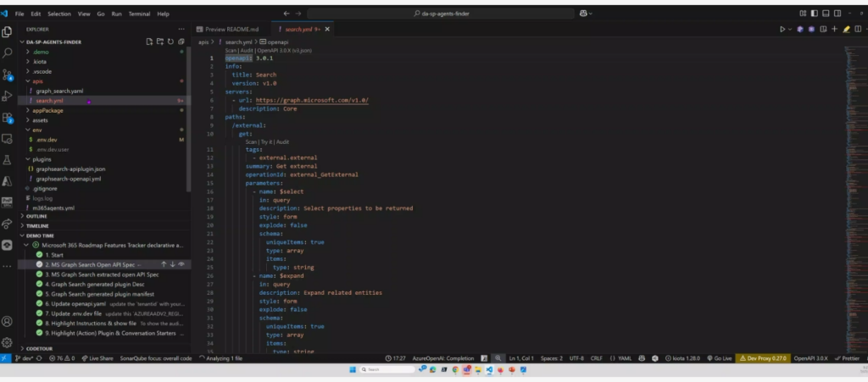Click Go Live in status bar
This screenshot has height=382, width=868.
(x=719, y=358)
